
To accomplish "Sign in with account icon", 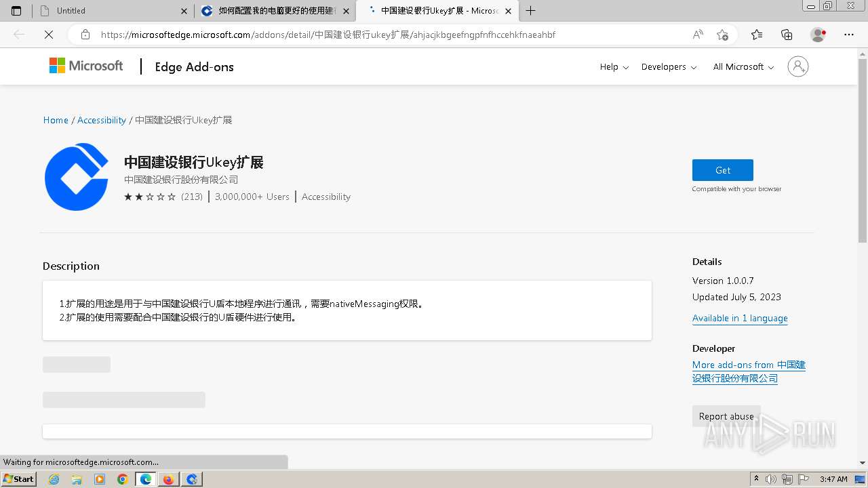I will pos(798,66).
